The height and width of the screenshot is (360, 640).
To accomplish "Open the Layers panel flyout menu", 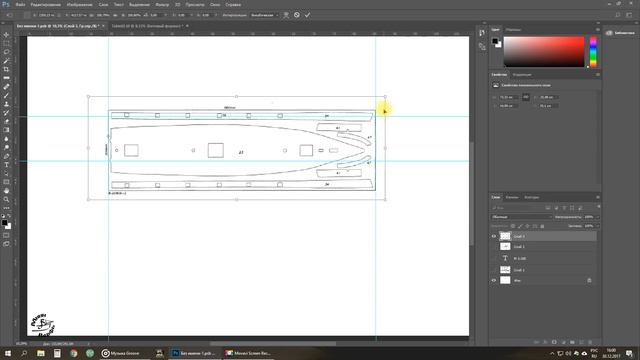I will (x=598, y=198).
